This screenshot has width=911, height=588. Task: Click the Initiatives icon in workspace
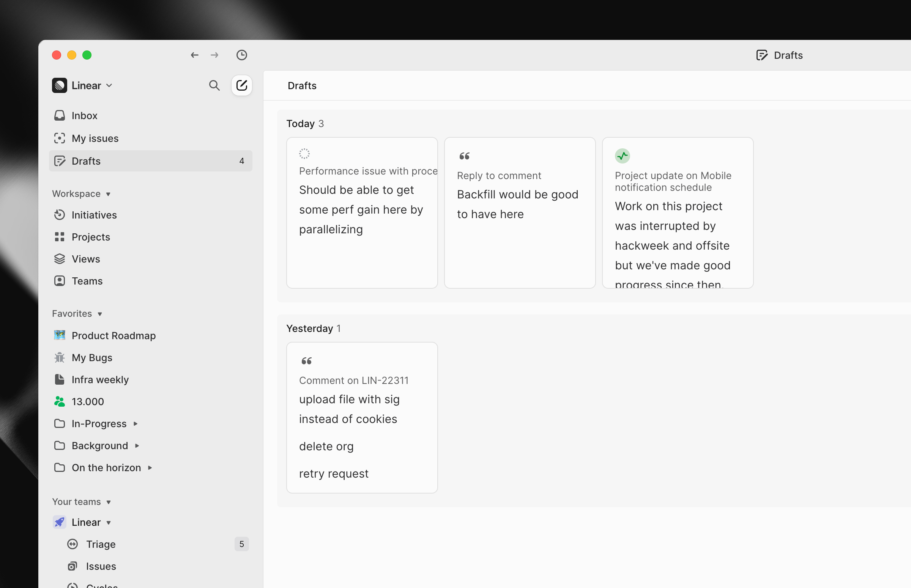point(60,214)
